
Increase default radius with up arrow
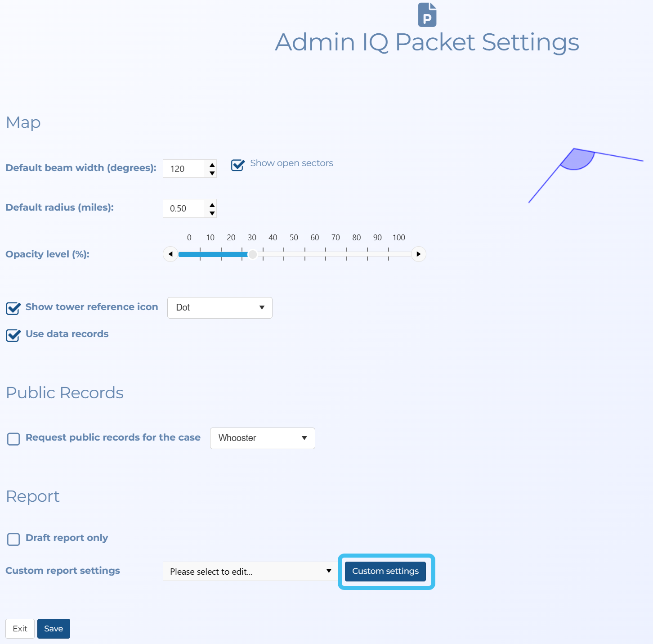tap(212, 205)
